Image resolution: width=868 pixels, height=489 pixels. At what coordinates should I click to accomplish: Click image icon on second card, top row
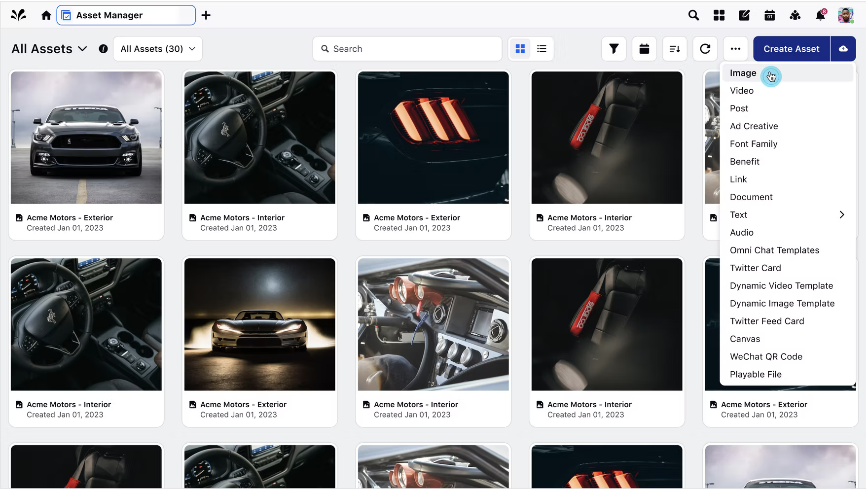[x=193, y=218]
